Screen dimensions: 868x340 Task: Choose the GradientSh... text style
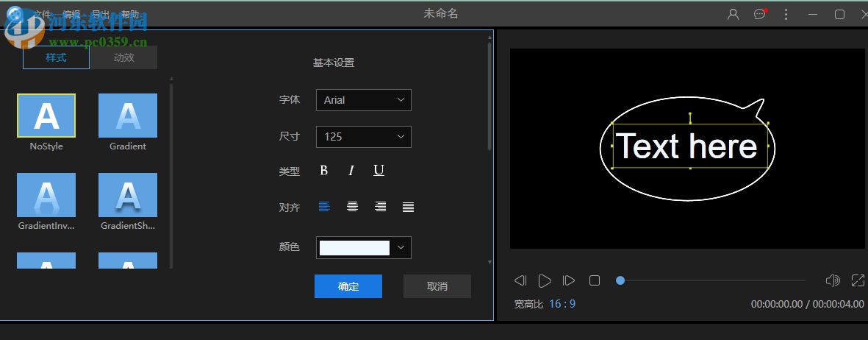pyautogui.click(x=128, y=195)
